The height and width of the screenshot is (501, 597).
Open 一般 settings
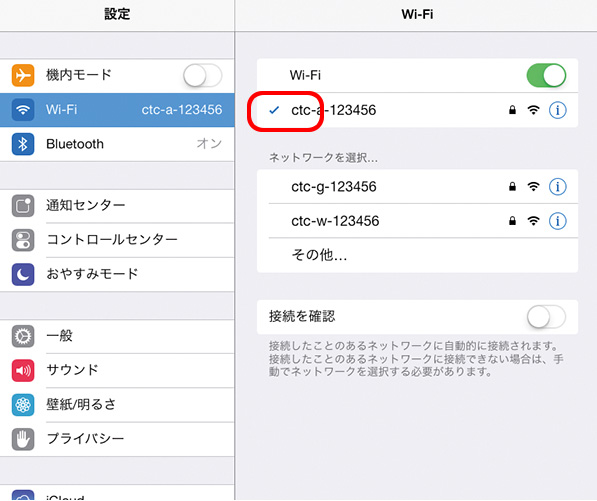[x=117, y=336]
